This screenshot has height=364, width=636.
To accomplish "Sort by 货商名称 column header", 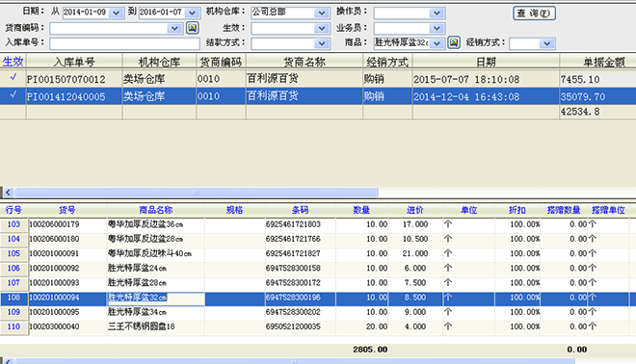I will [x=305, y=62].
